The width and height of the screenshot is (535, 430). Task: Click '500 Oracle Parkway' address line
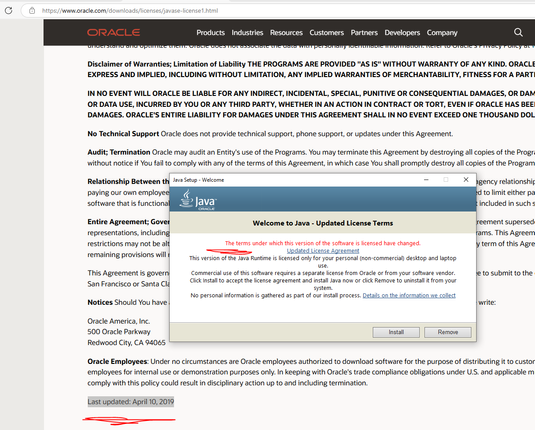[x=119, y=332]
